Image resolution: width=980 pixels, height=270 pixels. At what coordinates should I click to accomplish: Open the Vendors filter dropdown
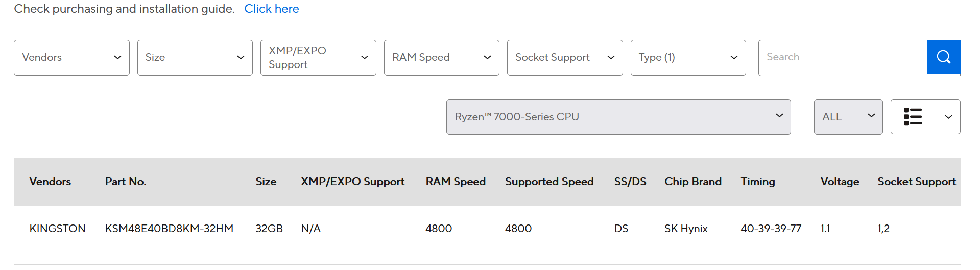coord(71,58)
